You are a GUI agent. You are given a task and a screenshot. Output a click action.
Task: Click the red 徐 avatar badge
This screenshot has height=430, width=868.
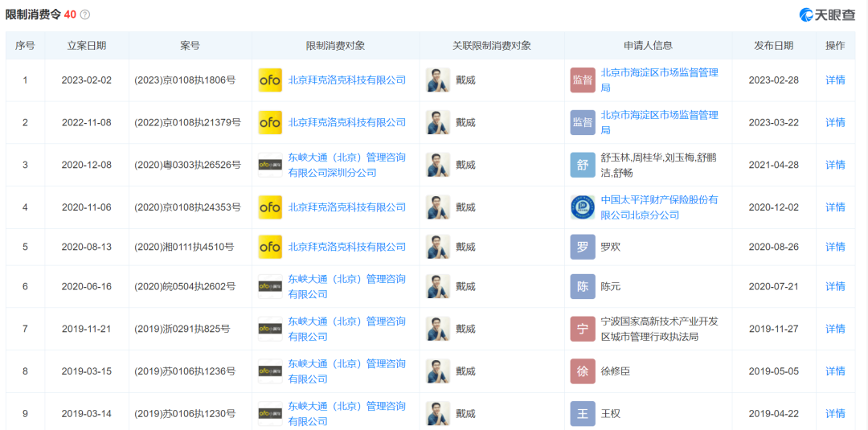click(583, 371)
